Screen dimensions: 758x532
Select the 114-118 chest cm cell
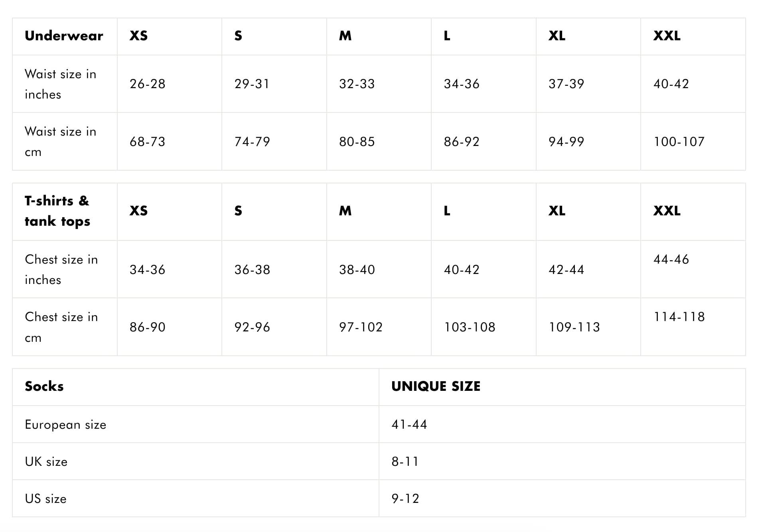679,317
